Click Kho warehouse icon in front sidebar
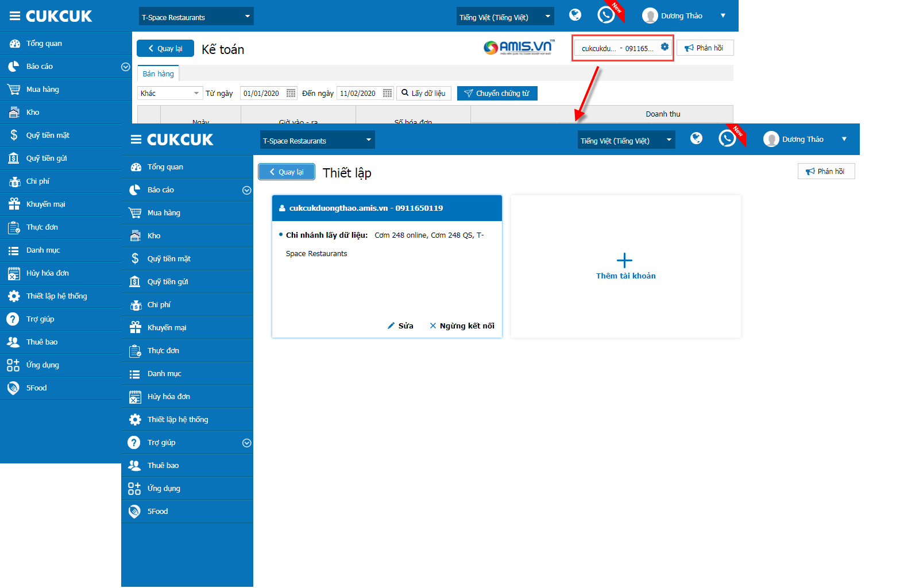This screenshot has width=900, height=588. tap(136, 235)
